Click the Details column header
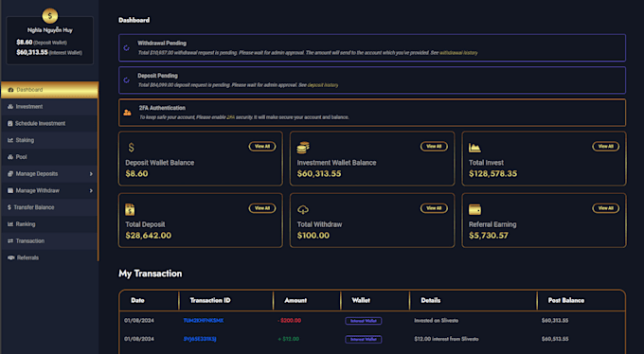Screen dimensions: 644x354 [x=430, y=301]
